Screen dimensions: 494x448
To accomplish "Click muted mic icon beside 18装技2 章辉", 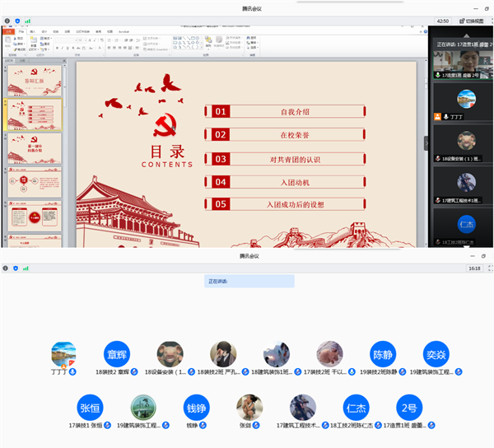I will click(134, 371).
